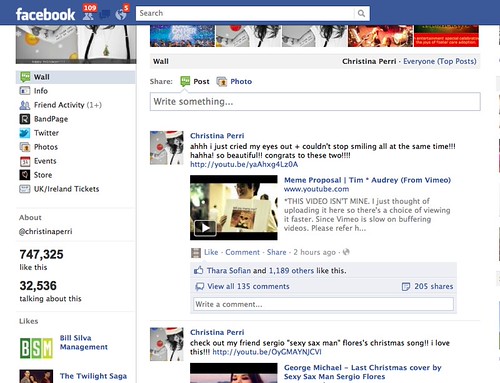The image size is (500, 383).
Task: Open youtu.be/OyGMAYNJCVI link
Action: click(x=267, y=352)
